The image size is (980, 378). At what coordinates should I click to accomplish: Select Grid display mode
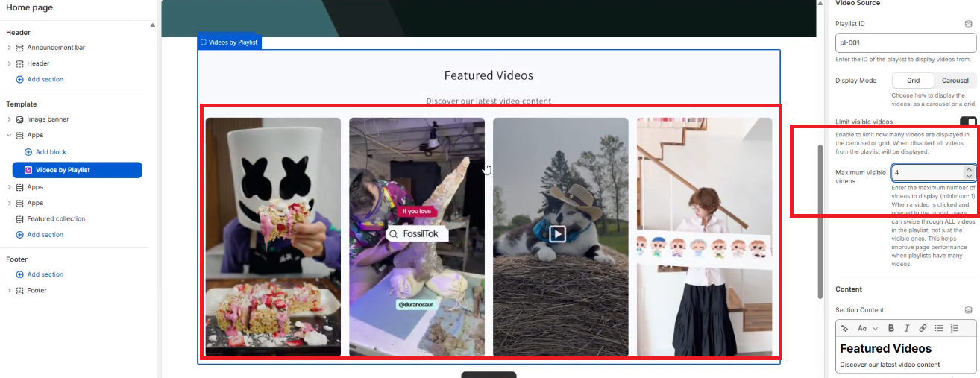click(913, 81)
